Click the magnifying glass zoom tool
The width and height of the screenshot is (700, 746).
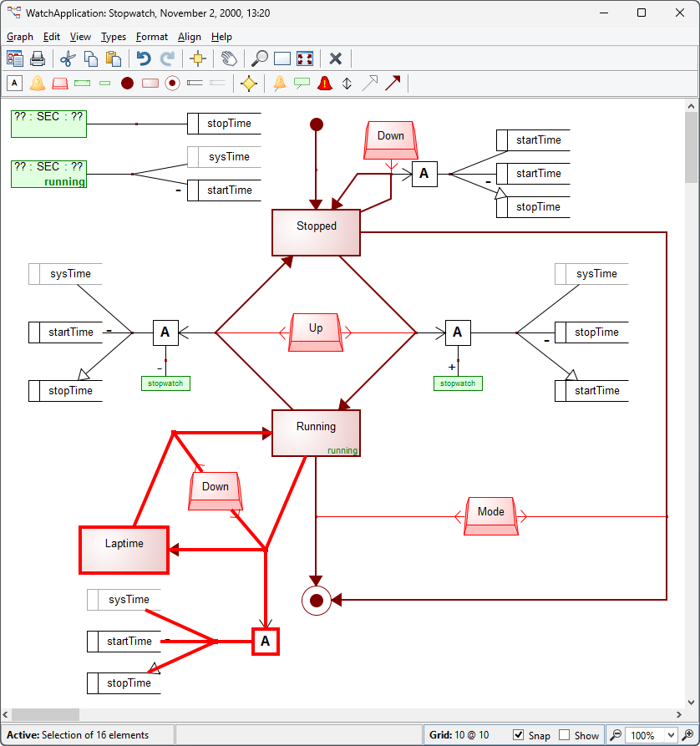tap(260, 58)
